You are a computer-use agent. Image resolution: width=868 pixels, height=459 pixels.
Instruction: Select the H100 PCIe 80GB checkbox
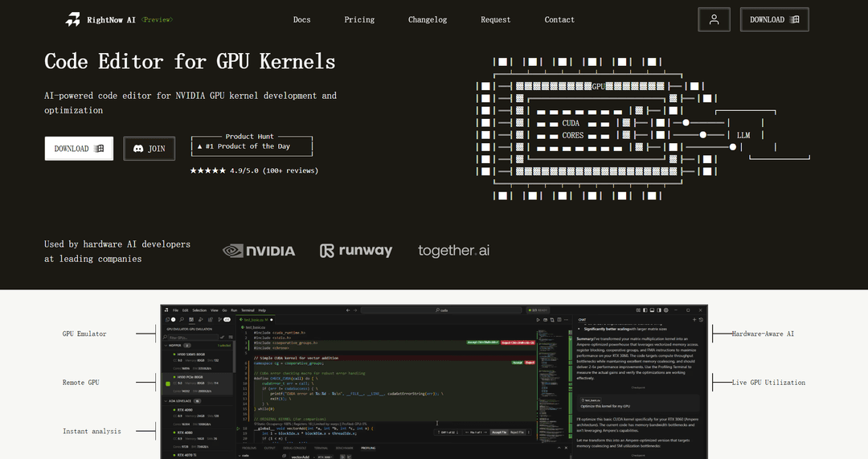point(168,383)
